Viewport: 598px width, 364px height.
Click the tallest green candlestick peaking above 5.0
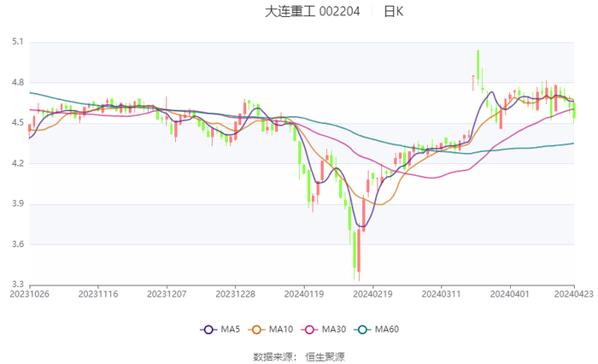[x=478, y=64]
